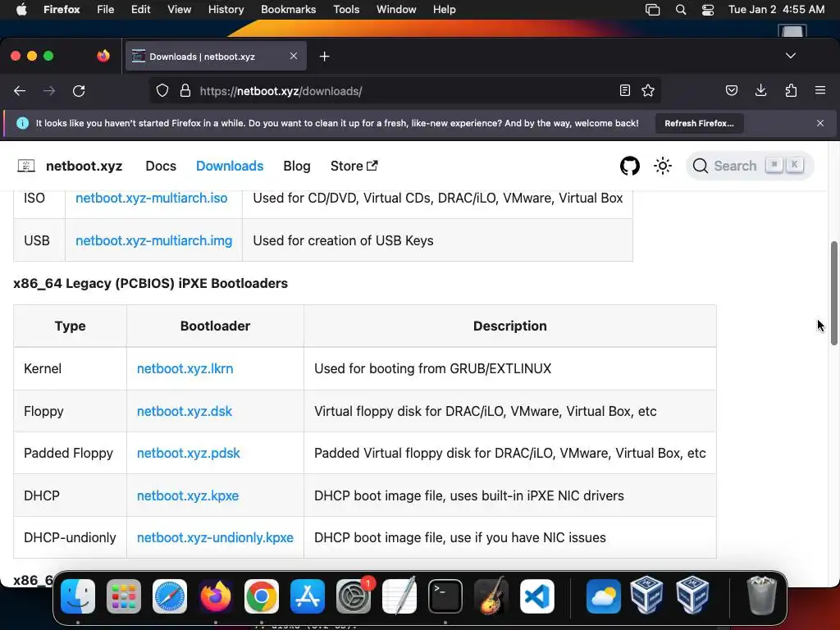840x630 pixels.
Task: Download the netboot.xyz.lkrn kernel bootloader
Action: click(185, 368)
